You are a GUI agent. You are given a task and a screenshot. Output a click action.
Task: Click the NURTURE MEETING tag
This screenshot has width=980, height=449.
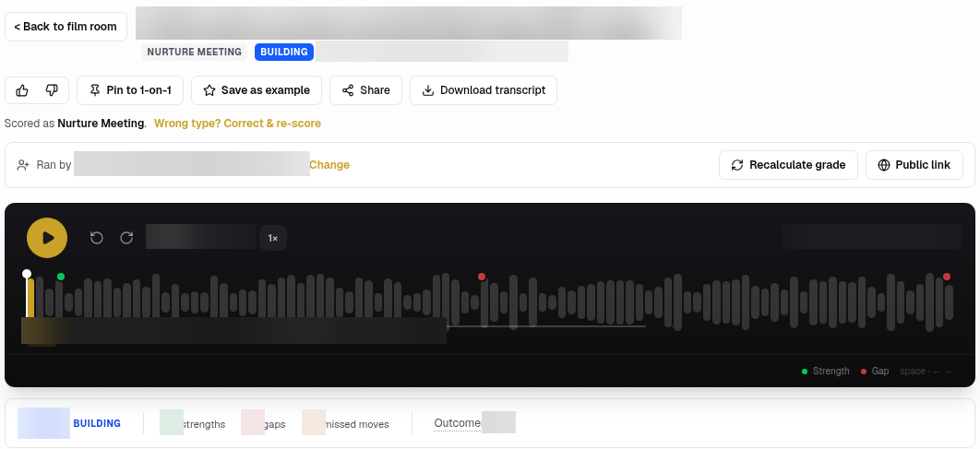195,52
